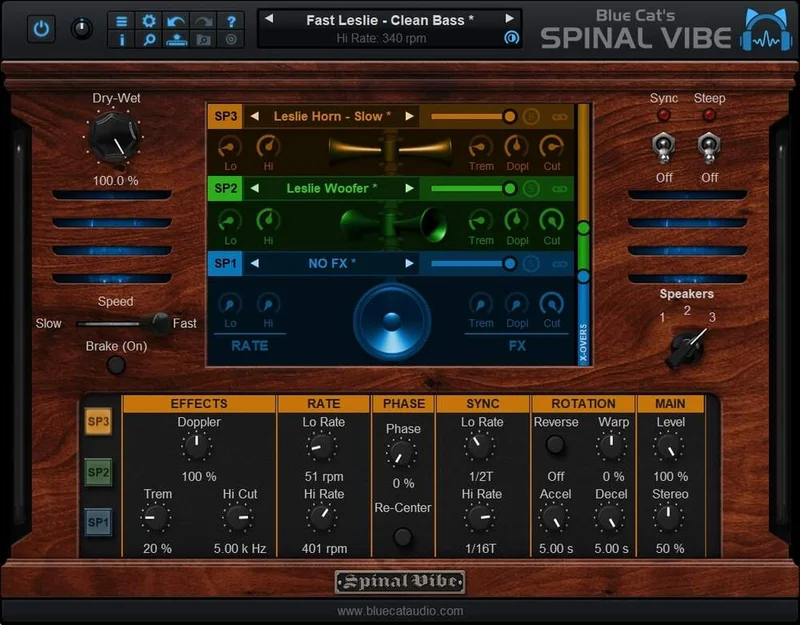Go to next SP3 speaker preset
Image resolution: width=800 pixels, height=625 pixels.
pyautogui.click(x=409, y=116)
